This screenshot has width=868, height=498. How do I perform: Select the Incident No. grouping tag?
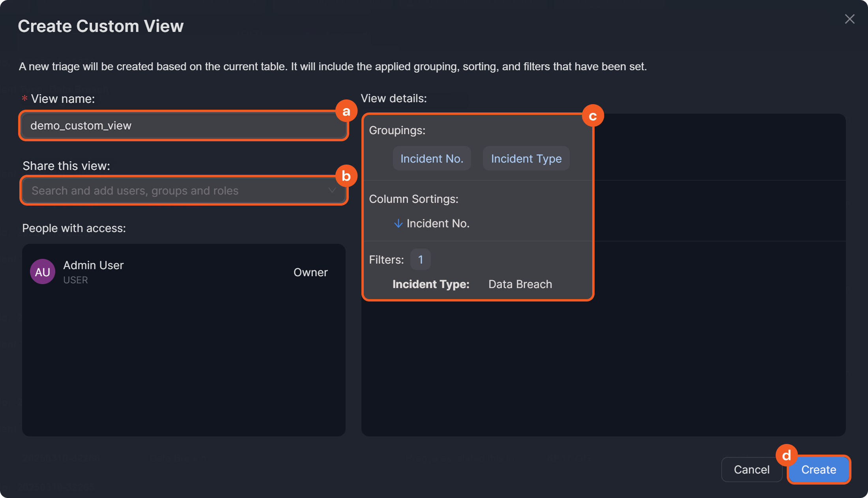pyautogui.click(x=432, y=159)
